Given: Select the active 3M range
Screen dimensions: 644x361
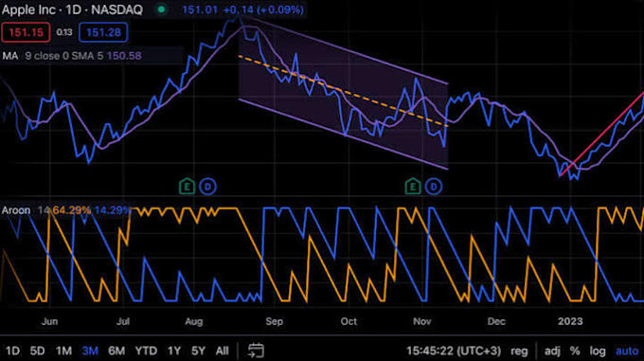Looking at the screenshot, I should 90,351.
